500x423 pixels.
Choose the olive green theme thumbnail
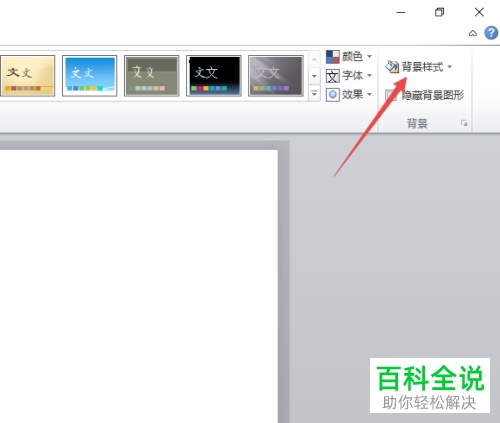point(151,76)
